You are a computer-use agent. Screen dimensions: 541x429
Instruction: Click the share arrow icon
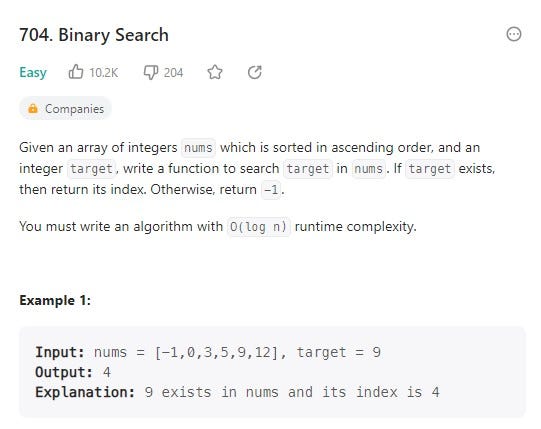(x=255, y=72)
